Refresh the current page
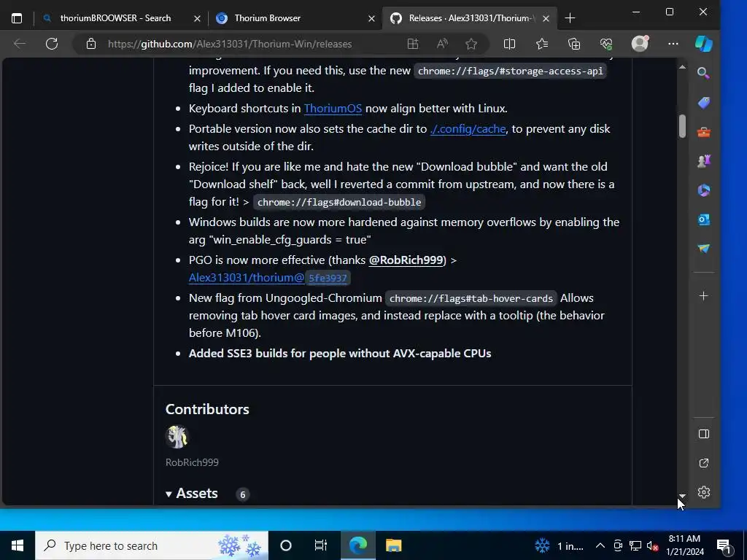The height and width of the screenshot is (560, 747). pos(52,44)
